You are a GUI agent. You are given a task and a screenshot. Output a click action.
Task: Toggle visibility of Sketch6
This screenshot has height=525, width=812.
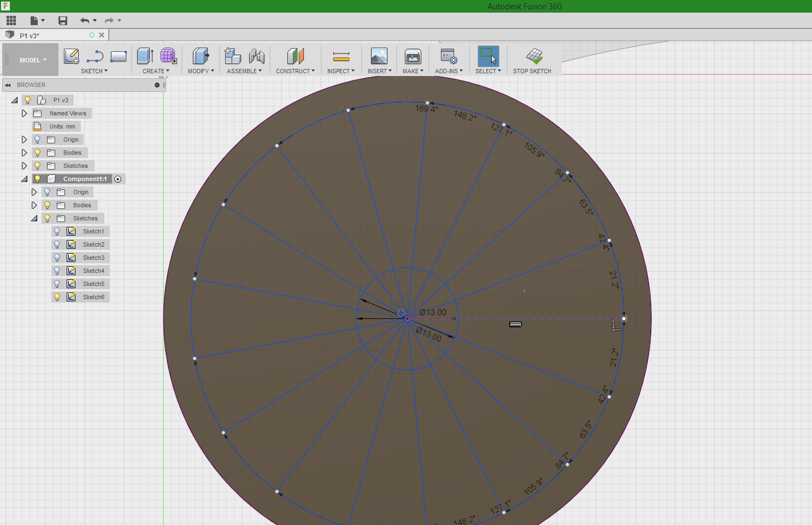pyautogui.click(x=57, y=297)
